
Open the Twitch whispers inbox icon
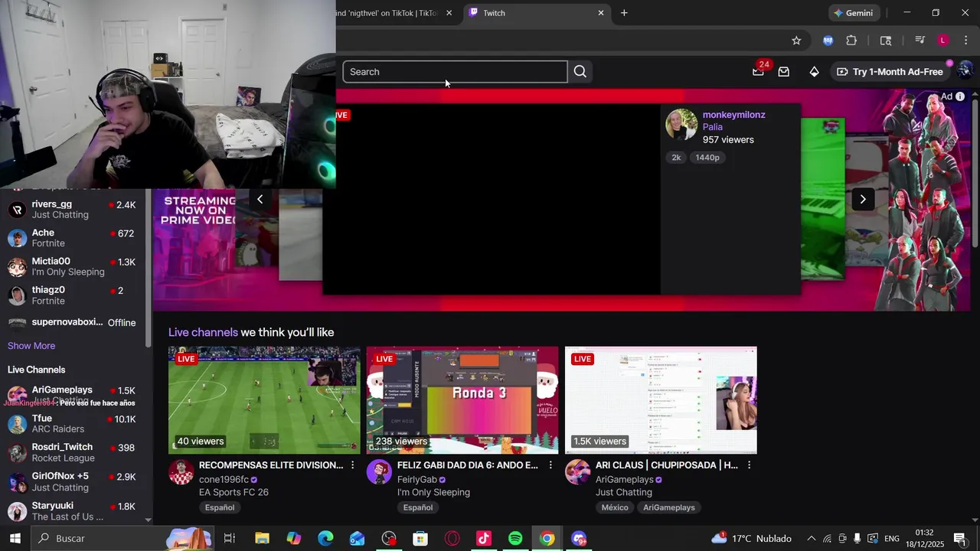pyautogui.click(x=783, y=71)
